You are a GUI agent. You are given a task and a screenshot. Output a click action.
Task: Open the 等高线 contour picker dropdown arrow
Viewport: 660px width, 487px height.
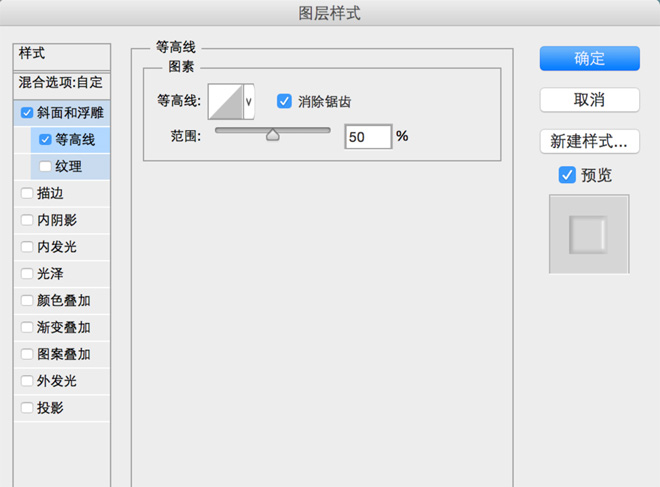pos(249,101)
